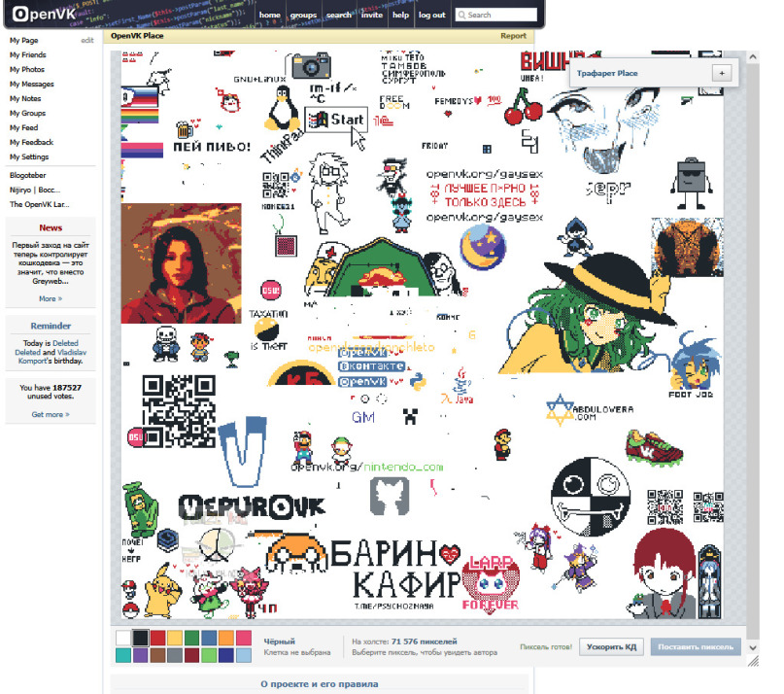The width and height of the screenshot is (784, 694).
Task: Select the steel blue color swatch
Action: pos(209,638)
